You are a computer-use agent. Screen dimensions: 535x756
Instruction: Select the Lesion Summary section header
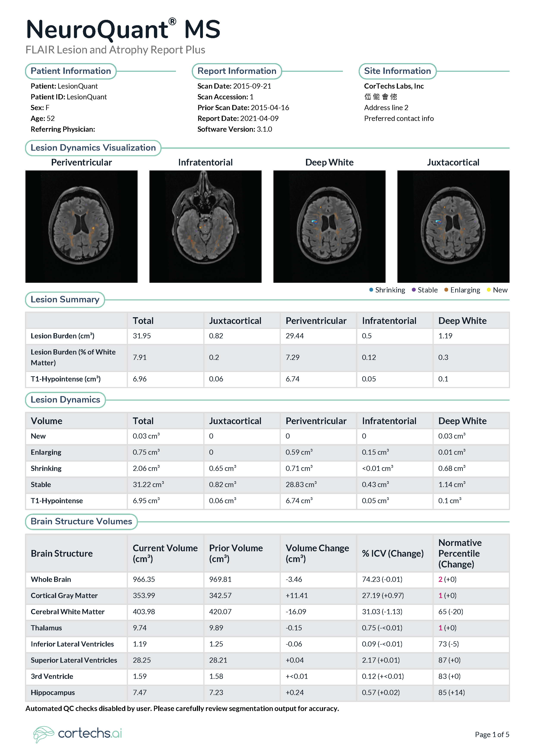65,300
